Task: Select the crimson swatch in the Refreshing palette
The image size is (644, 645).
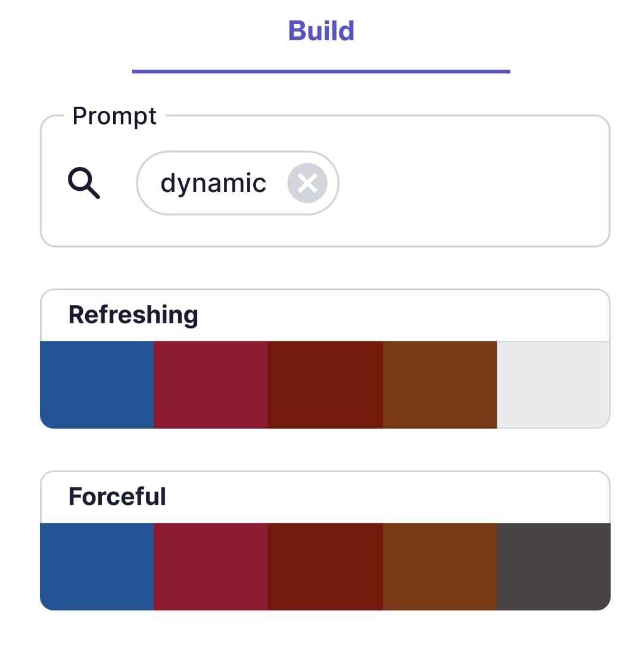Action: pos(210,384)
